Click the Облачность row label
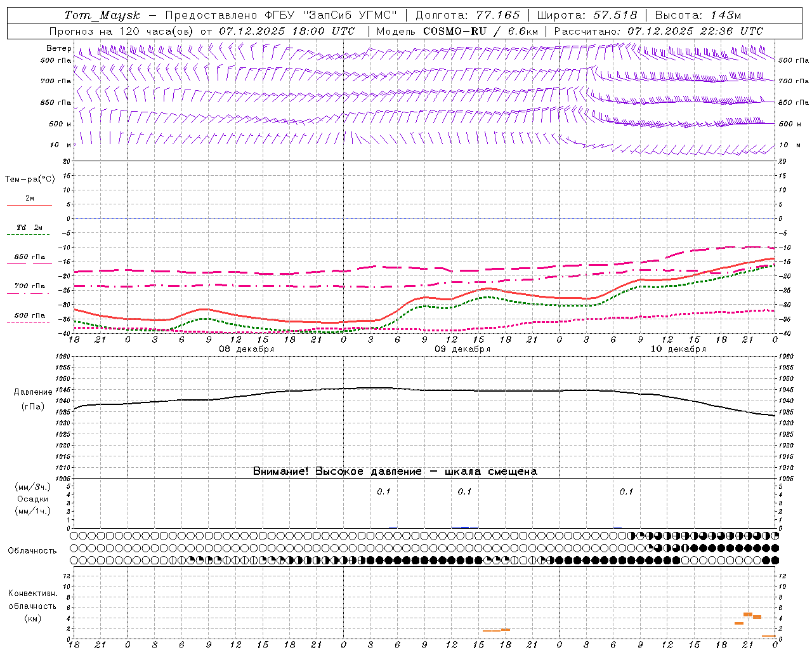Image resolution: width=812 pixels, height=650 pixels. [32, 550]
